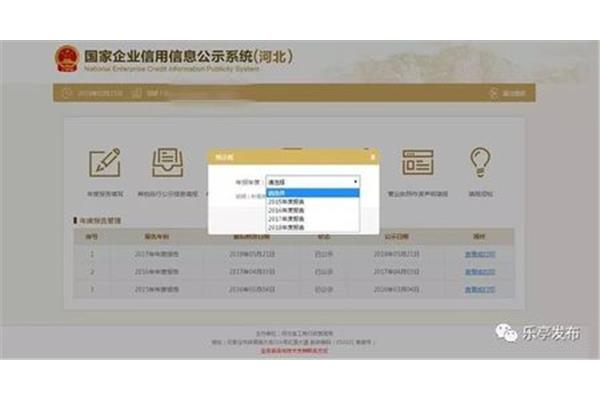Click the 2017 annual report cell in row 1
Image resolution: width=600 pixels, height=400 pixels.
pos(157,254)
